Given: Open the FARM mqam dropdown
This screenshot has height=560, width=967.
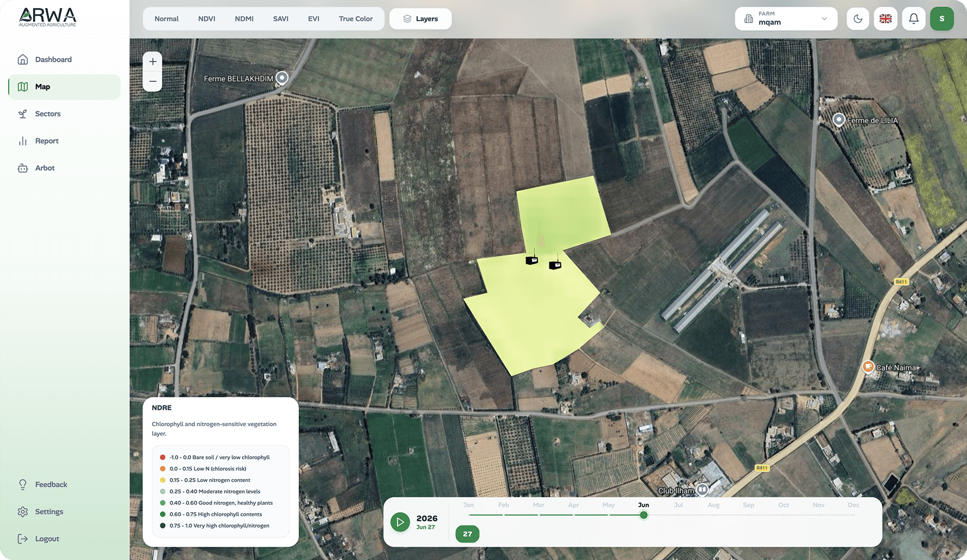Looking at the screenshot, I should (786, 19).
